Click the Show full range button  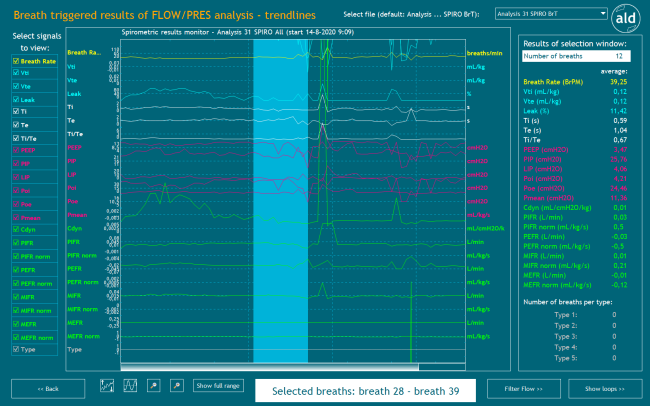coord(217,385)
